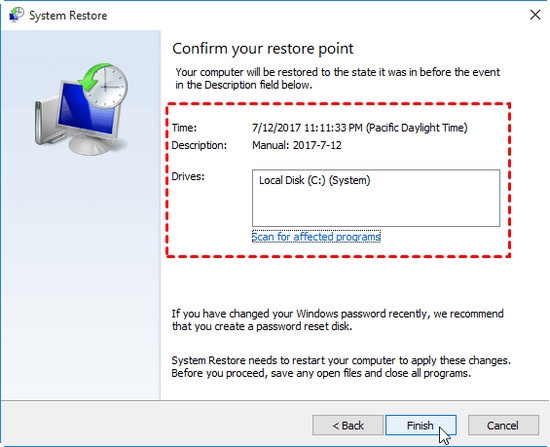Cancel the system restore
The width and height of the screenshot is (550, 447).
pos(503,425)
